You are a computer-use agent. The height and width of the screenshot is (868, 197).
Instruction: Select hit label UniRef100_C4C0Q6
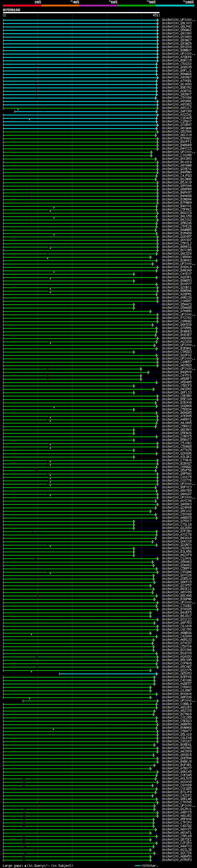pos(177,680)
